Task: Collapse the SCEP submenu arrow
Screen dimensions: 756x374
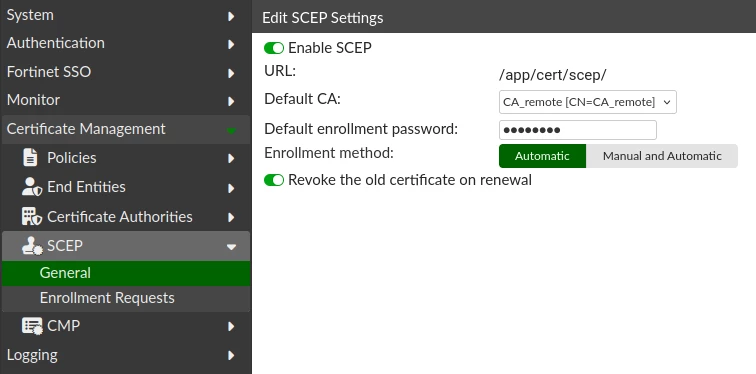Action: [x=231, y=247]
